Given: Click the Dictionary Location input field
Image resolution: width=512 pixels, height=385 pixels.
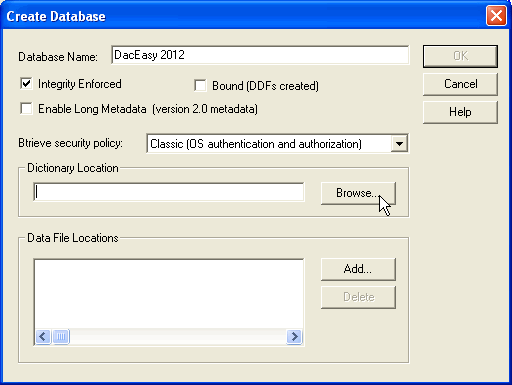Looking at the screenshot, I should click(169, 192).
